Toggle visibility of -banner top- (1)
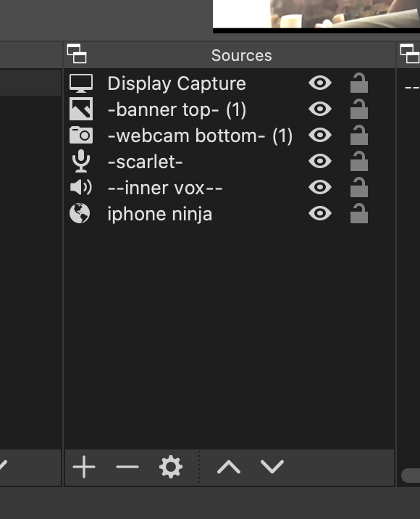This screenshot has width=420, height=519. tap(320, 109)
